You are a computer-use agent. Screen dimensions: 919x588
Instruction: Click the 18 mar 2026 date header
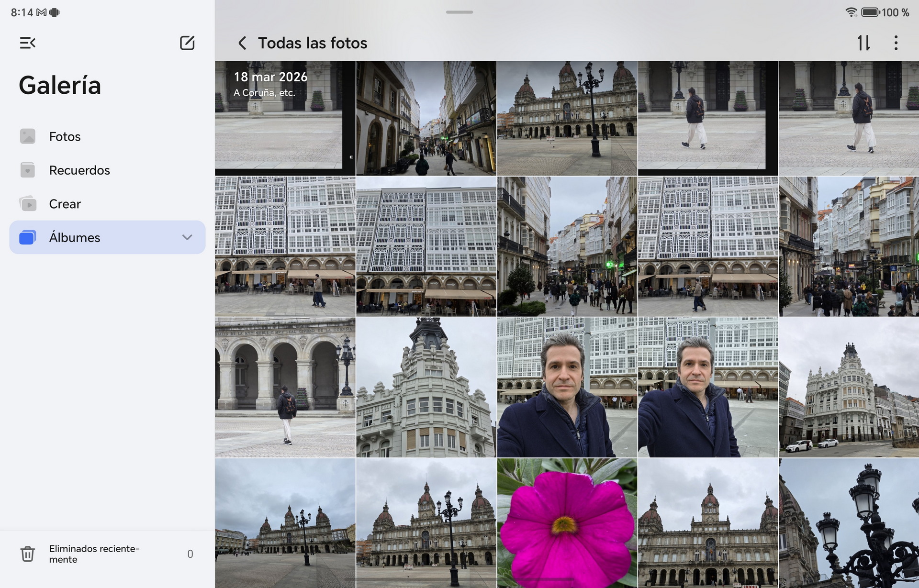click(270, 77)
